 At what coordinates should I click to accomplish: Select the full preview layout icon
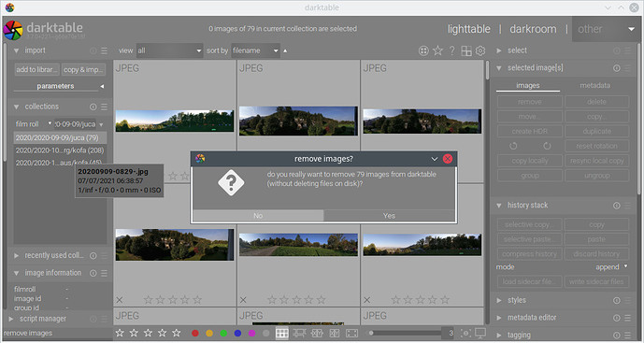pyautogui.click(x=352, y=333)
